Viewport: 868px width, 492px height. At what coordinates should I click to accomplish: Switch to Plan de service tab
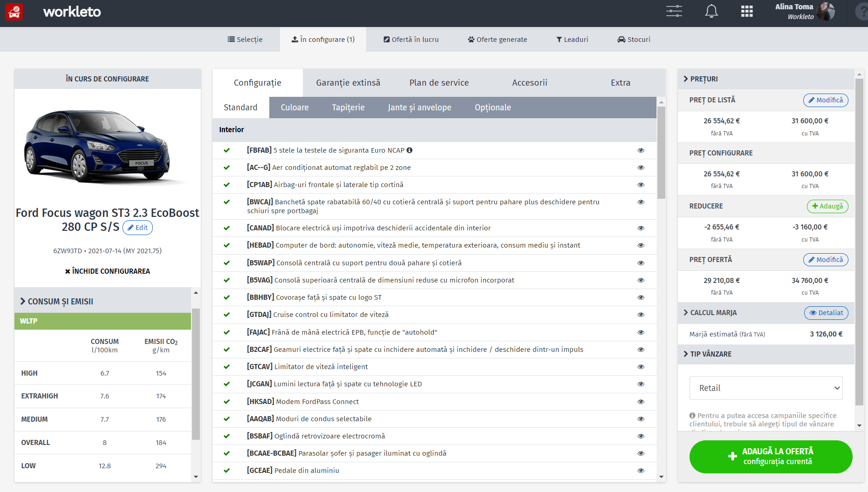click(x=439, y=83)
